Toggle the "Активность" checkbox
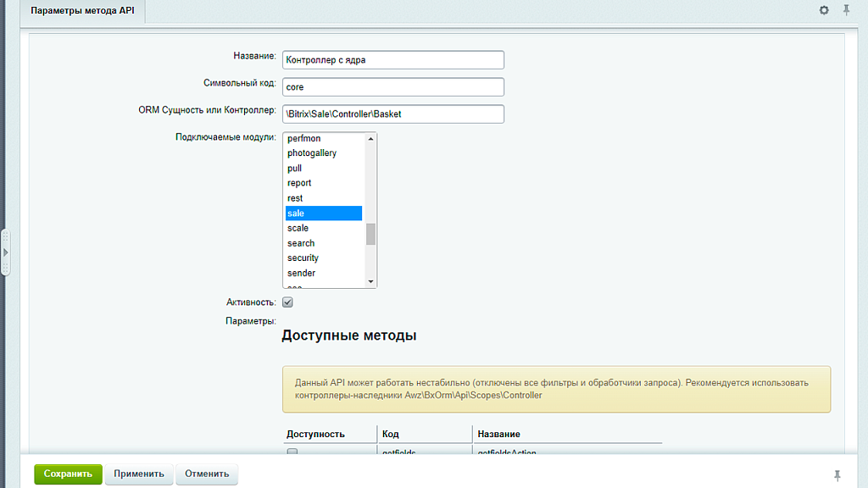Image resolution: width=868 pixels, height=488 pixels. [x=288, y=301]
